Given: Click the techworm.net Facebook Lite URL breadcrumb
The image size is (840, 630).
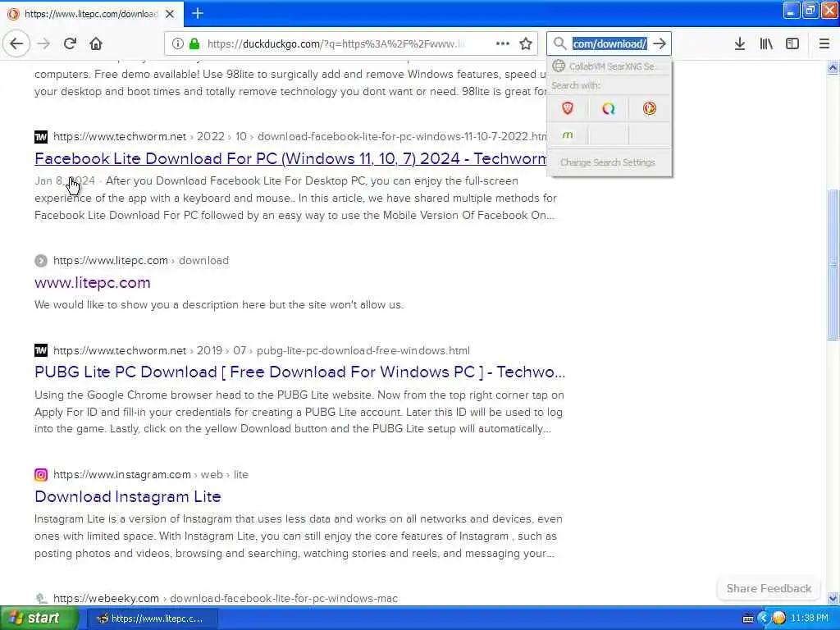Looking at the screenshot, I should pyautogui.click(x=300, y=137).
